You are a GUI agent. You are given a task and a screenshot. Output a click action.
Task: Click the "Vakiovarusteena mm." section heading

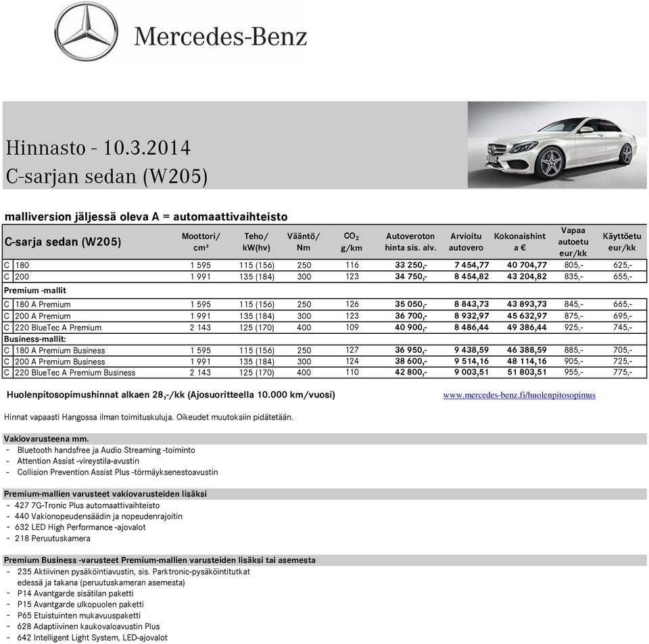pyautogui.click(x=47, y=439)
